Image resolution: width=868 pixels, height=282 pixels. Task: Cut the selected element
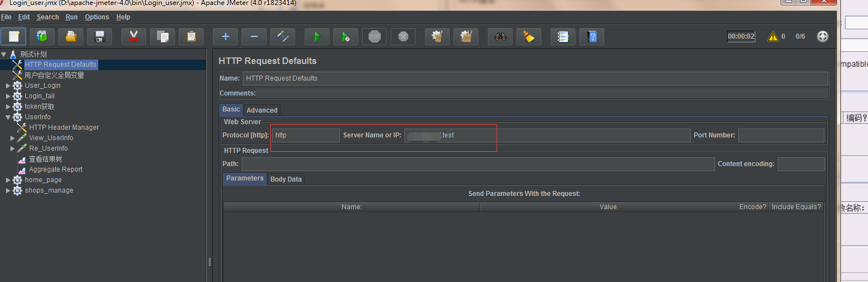pyautogui.click(x=134, y=36)
